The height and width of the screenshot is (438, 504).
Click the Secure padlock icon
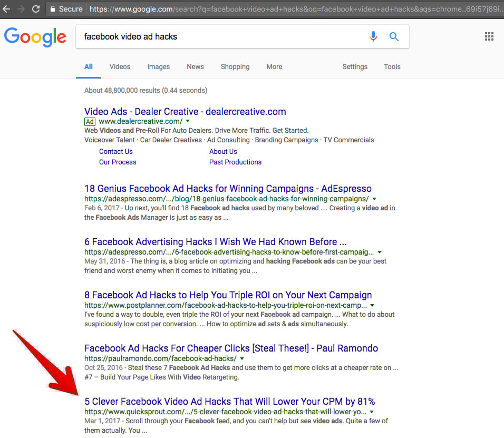53,8
